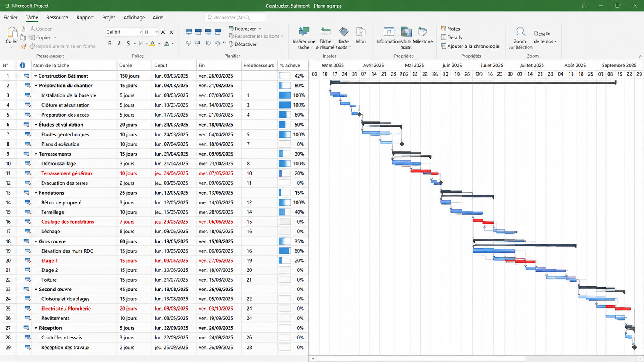The width and height of the screenshot is (644, 362).
Task: Open the Aide tab
Action: [x=158, y=17]
